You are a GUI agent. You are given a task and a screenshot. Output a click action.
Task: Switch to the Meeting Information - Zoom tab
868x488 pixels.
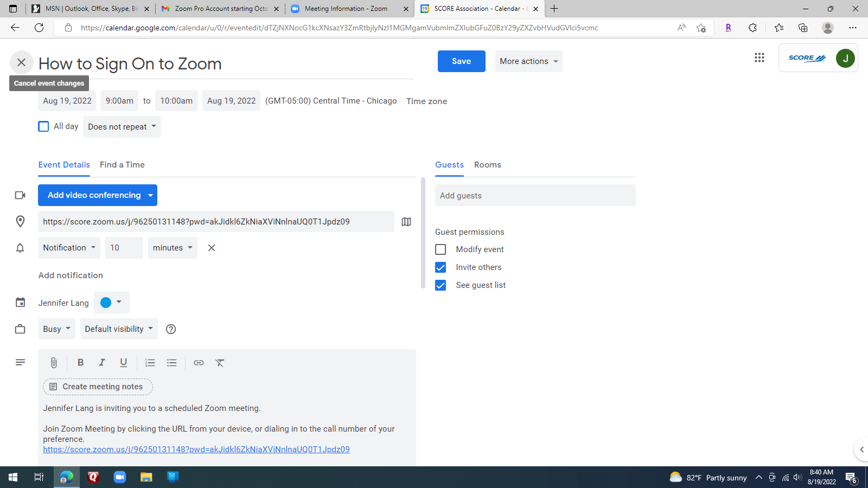[349, 9]
